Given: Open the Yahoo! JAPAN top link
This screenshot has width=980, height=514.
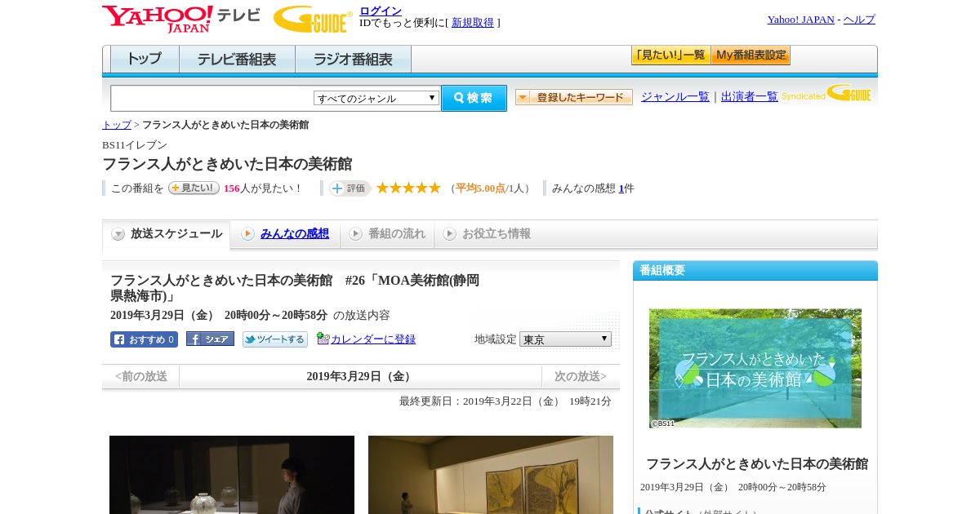Looking at the screenshot, I should point(801,20).
